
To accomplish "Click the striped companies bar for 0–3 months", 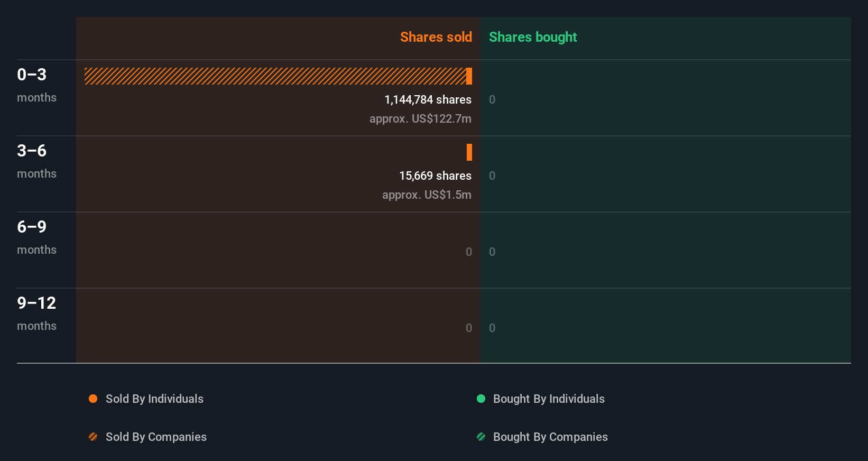I will click(x=275, y=76).
